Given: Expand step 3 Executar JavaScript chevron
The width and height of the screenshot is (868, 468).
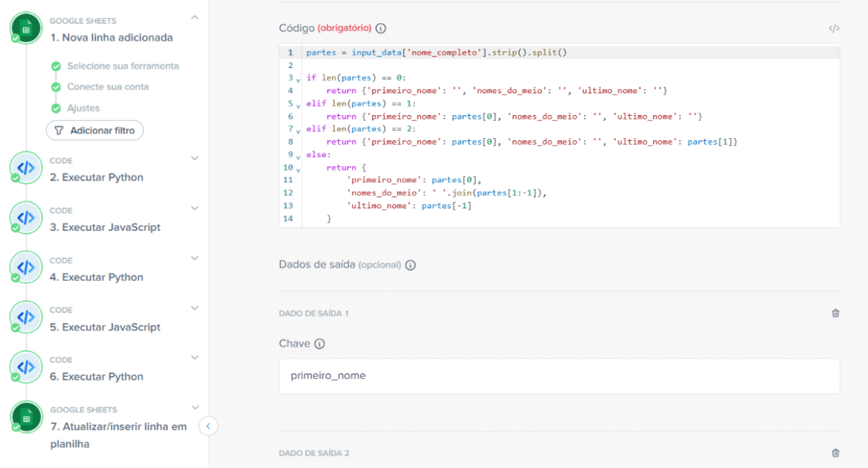Looking at the screenshot, I should 195,208.
